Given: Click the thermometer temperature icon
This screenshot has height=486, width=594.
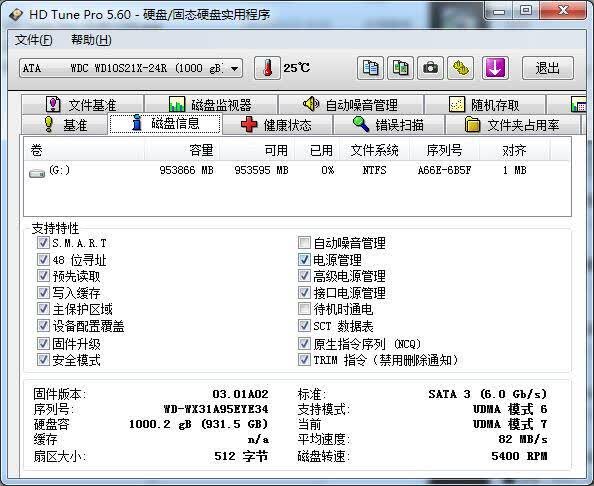Looking at the screenshot, I should [x=267, y=68].
